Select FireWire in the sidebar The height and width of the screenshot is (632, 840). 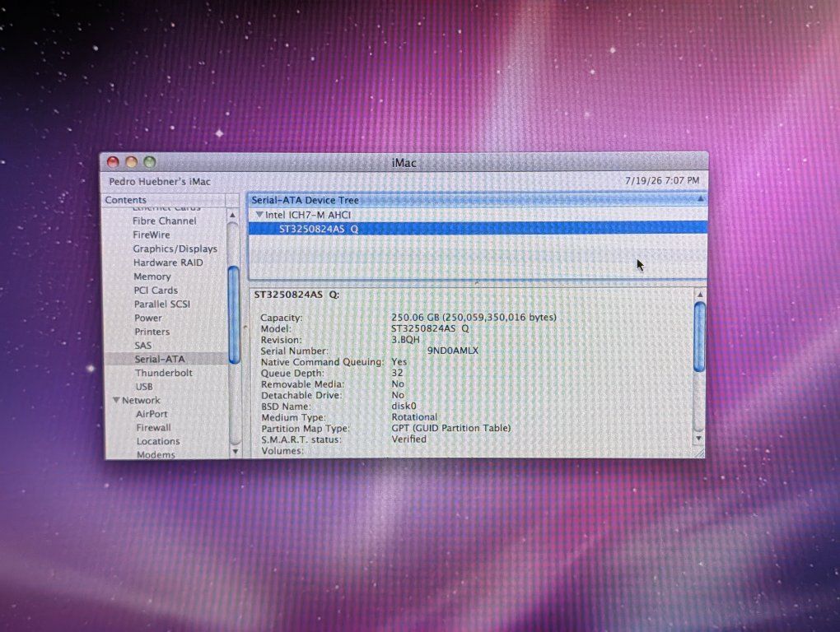click(x=151, y=235)
